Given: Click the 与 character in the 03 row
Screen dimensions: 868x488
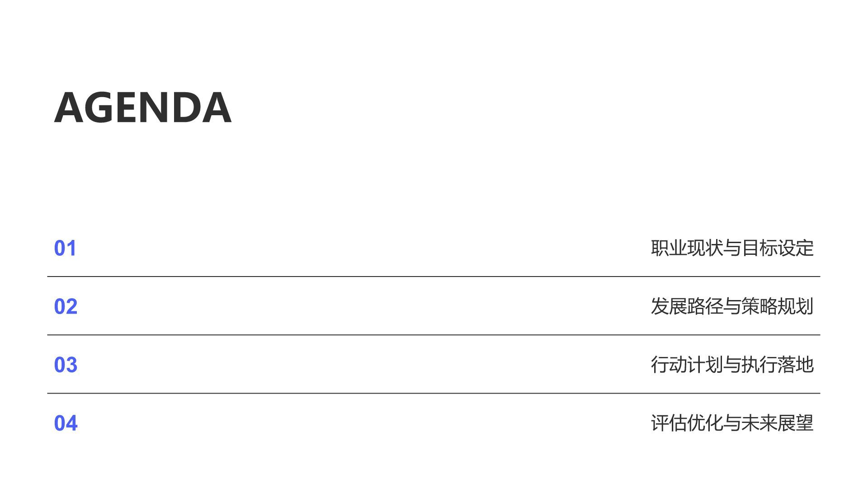Looking at the screenshot, I should 732,365.
